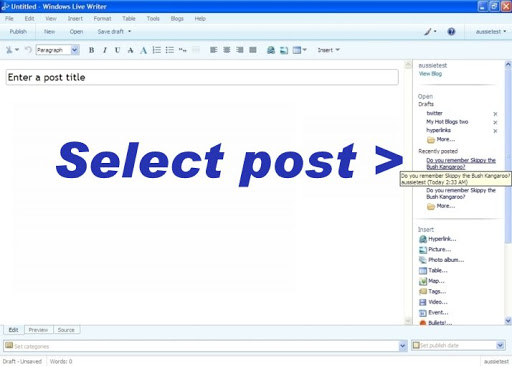Switch to Source tab
This screenshot has width=512, height=366.
tap(66, 330)
